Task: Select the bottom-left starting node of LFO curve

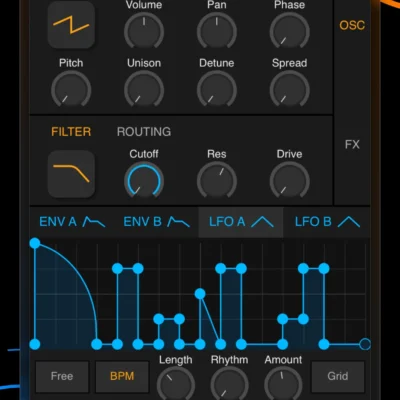Action: (x=35, y=344)
